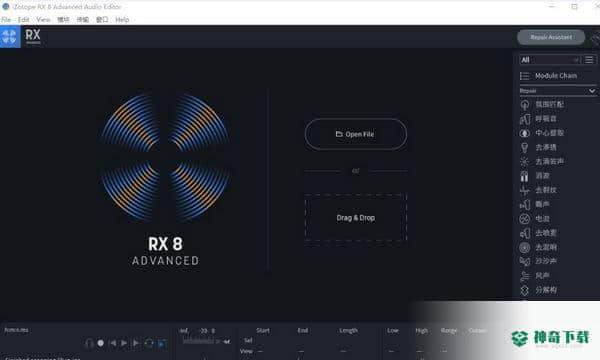This screenshot has width=600, height=360.
Task: Open the Module Chain panel
Action: (x=549, y=76)
